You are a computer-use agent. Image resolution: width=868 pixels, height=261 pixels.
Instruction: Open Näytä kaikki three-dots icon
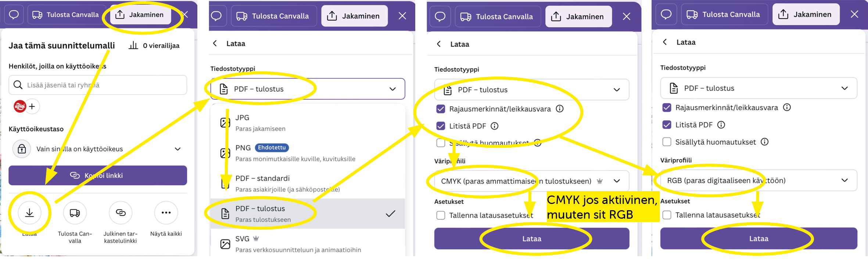(x=166, y=213)
